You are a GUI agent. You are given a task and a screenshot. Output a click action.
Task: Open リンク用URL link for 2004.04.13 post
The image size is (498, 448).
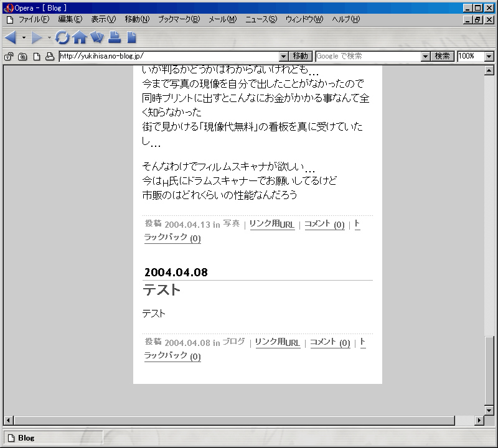click(x=272, y=224)
